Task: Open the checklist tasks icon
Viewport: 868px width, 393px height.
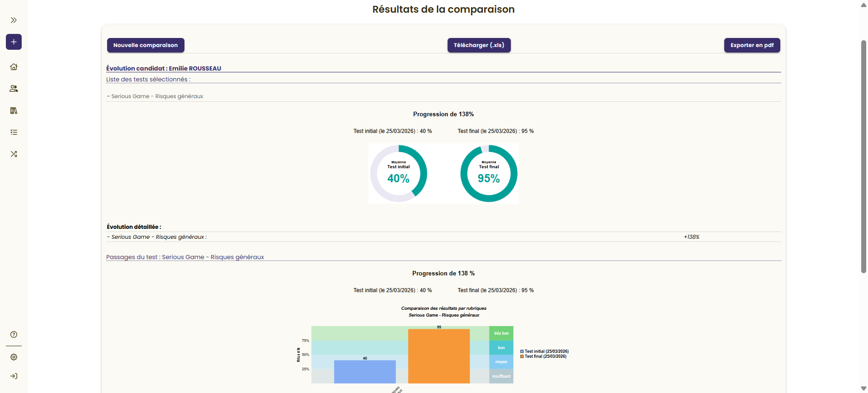Action: pyautogui.click(x=14, y=132)
